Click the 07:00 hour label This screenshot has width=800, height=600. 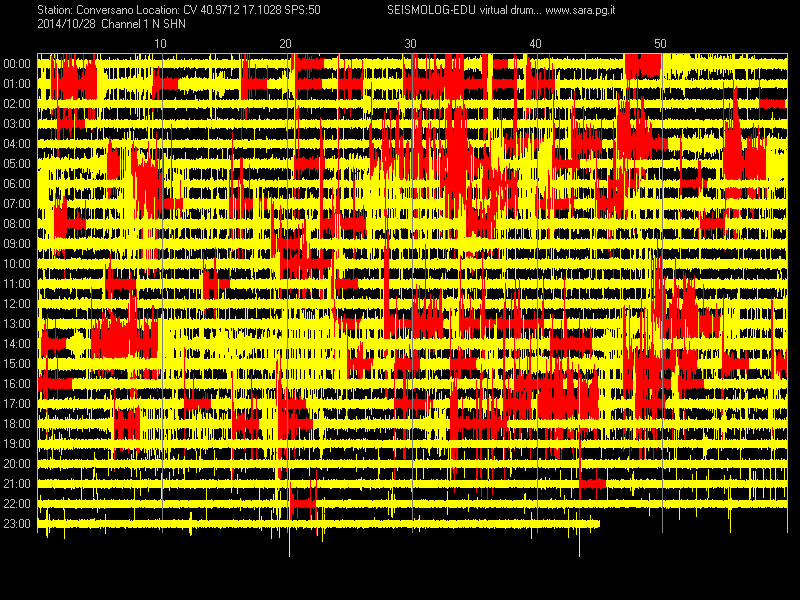17,204
